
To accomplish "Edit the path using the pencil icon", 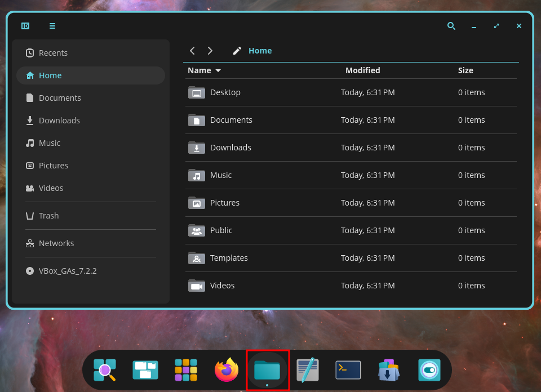I will (x=237, y=50).
